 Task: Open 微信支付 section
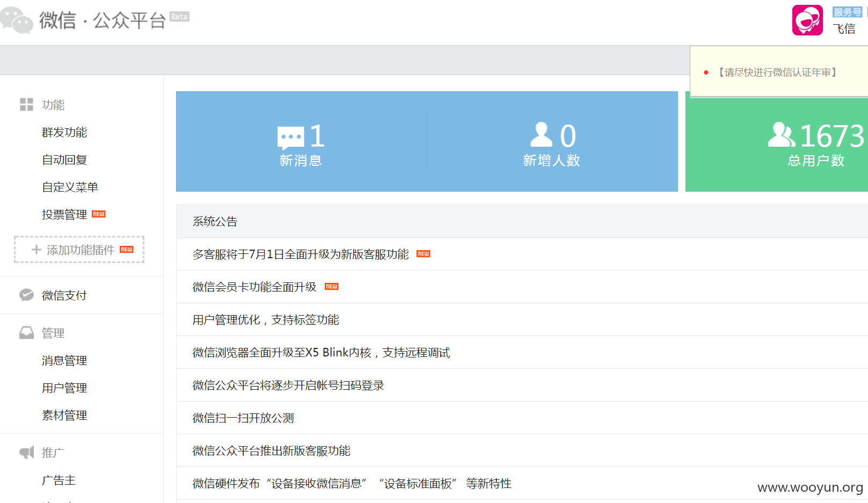(x=64, y=295)
